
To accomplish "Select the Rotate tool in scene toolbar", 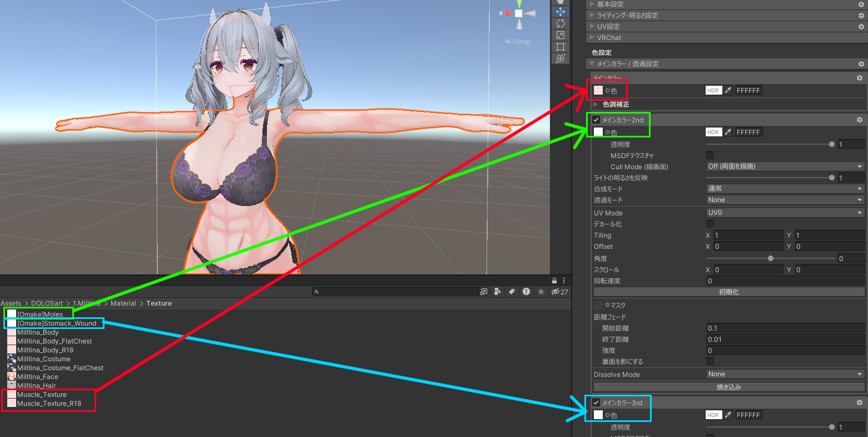I will coord(560,23).
